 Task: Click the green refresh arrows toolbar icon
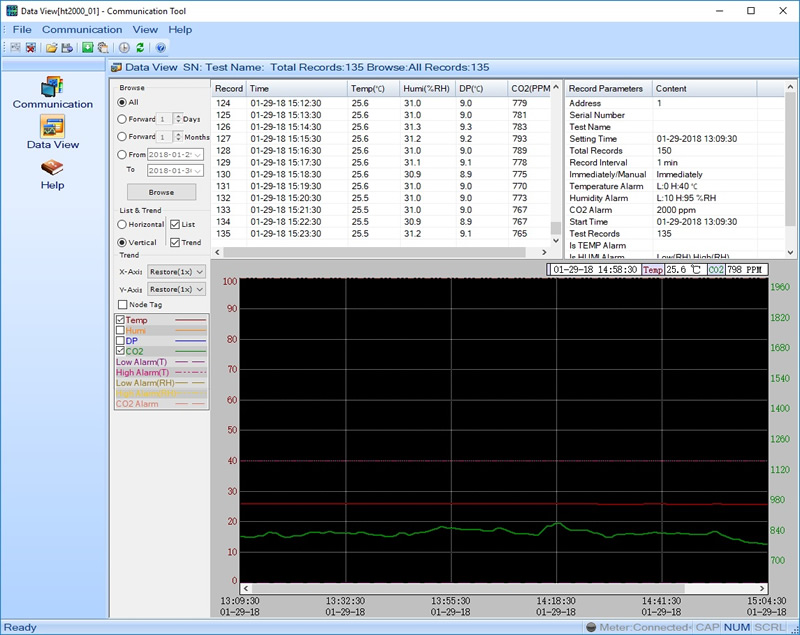pyautogui.click(x=140, y=47)
